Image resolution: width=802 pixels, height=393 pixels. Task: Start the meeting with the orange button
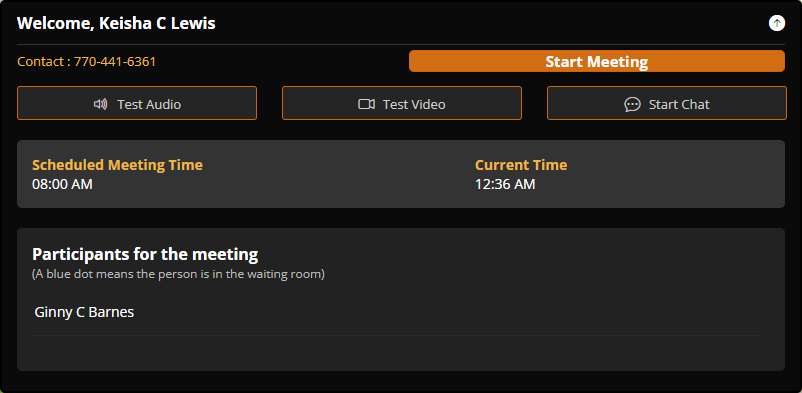[x=596, y=61]
